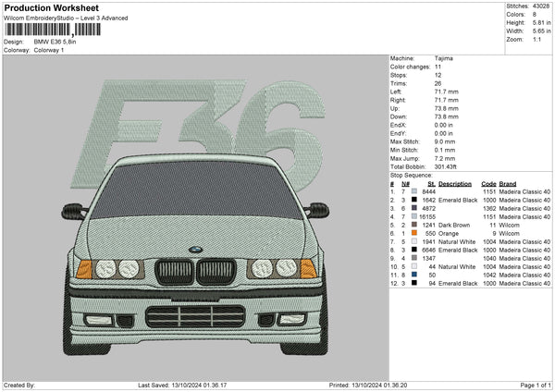Click the 'Brand' column header

pyautogui.click(x=508, y=184)
